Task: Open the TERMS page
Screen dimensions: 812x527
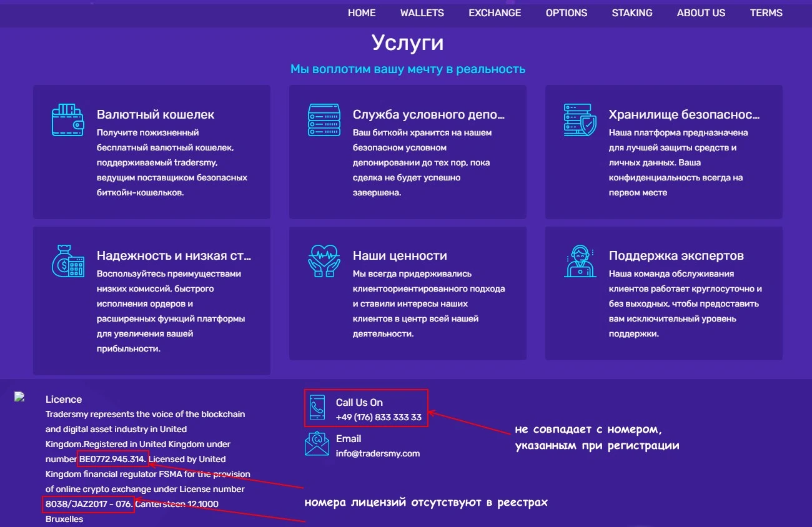Action: point(766,12)
